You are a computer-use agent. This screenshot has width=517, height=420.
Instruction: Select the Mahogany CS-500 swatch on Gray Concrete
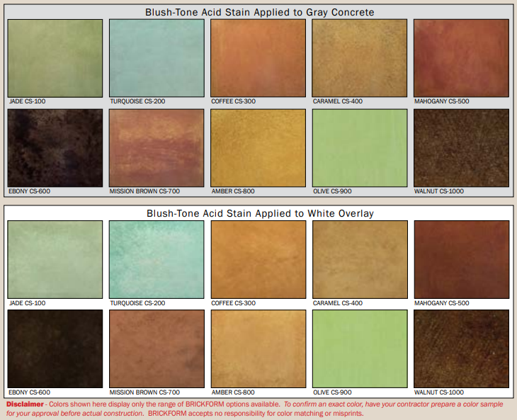pyautogui.click(x=461, y=58)
